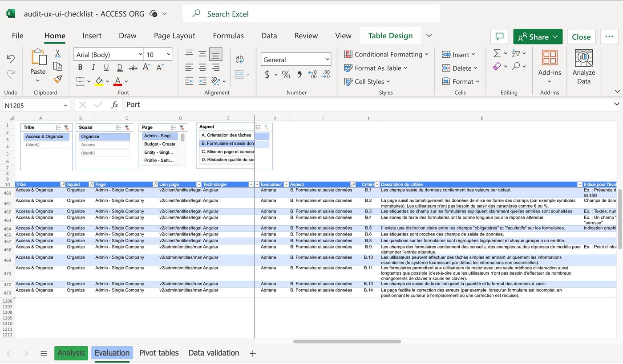Image resolution: width=623 pixels, height=364 pixels.
Task: Select Access in the Squad slicer
Action: click(x=104, y=145)
